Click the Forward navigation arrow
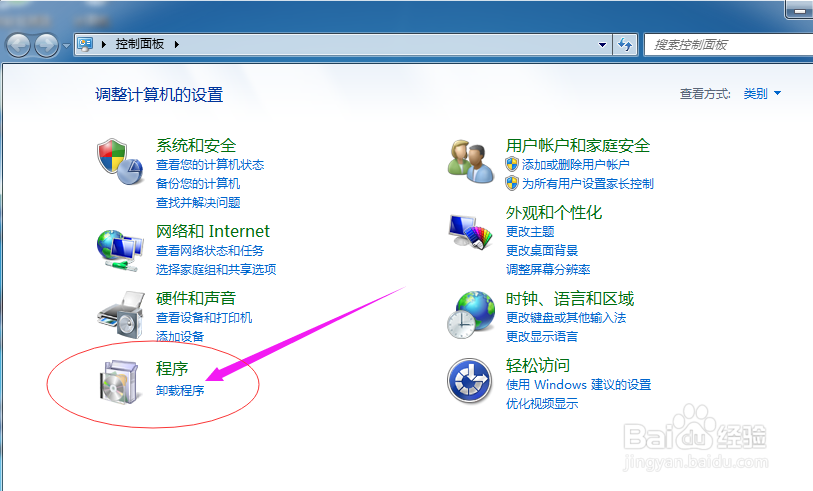 click(x=46, y=45)
